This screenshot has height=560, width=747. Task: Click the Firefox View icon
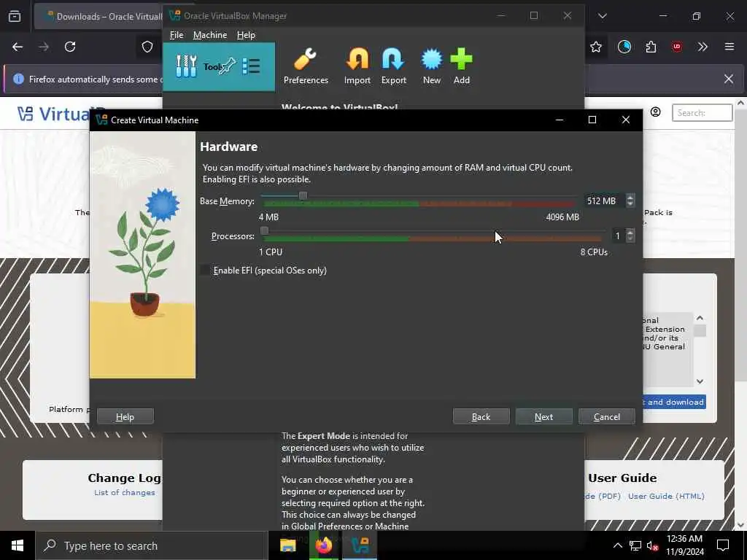click(x=15, y=16)
